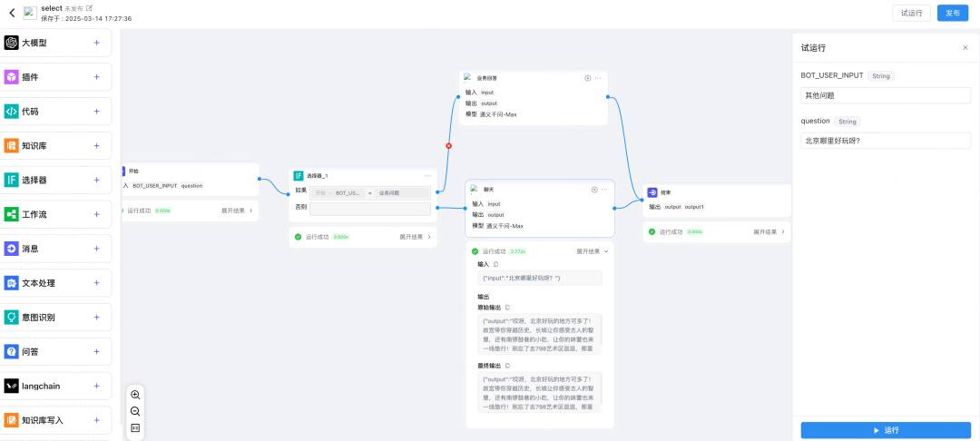This screenshot has width=980, height=441.
Task: Zoom in on the canvas
Action: tap(135, 395)
